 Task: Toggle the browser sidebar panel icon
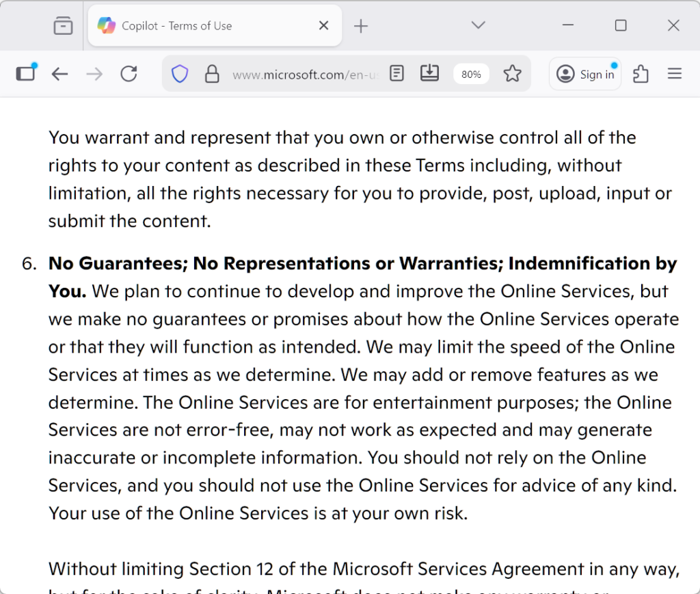[26, 74]
